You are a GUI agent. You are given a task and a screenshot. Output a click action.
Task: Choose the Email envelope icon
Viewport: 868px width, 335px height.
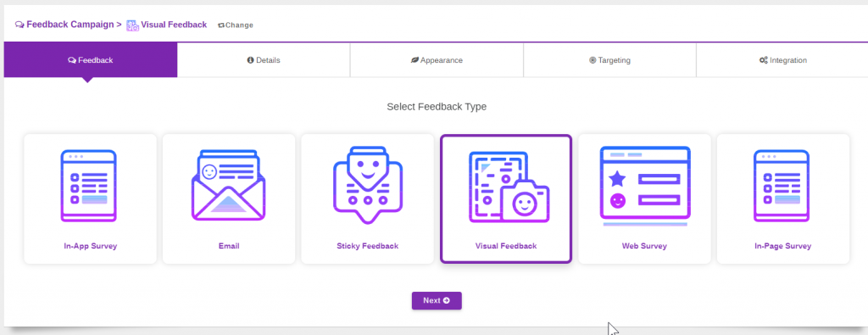(229, 186)
